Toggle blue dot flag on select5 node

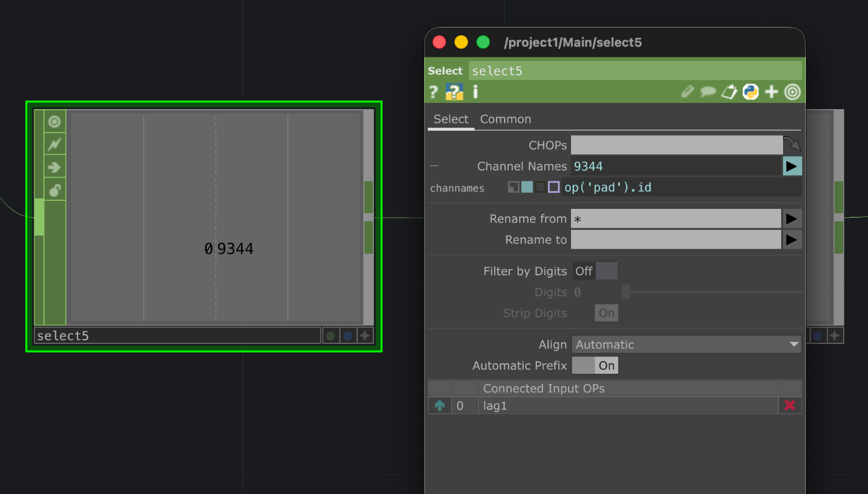348,336
